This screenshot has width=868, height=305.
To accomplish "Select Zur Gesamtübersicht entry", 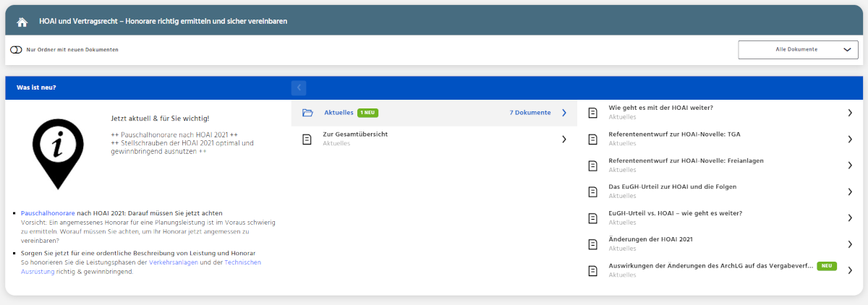I will coord(355,134).
